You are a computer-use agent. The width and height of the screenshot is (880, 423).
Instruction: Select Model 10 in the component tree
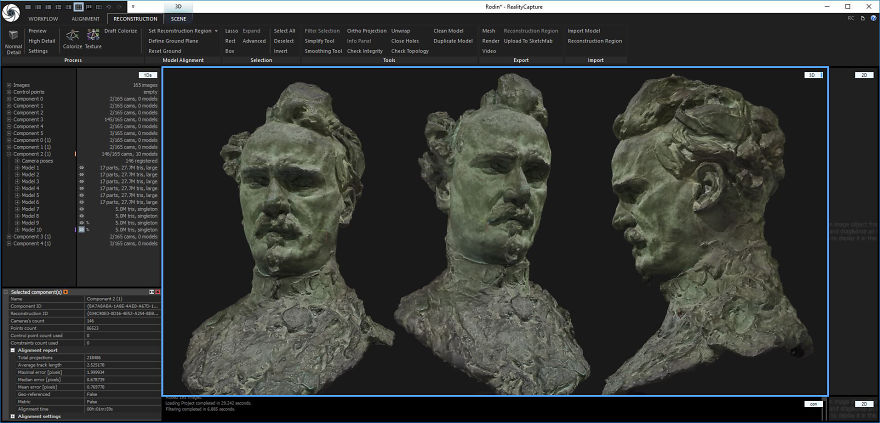[x=31, y=229]
